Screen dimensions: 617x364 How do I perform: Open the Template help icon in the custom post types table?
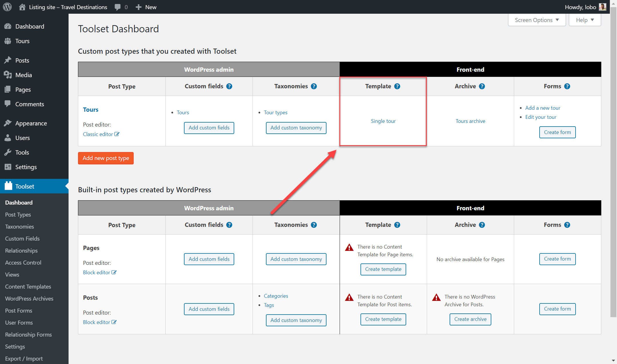pyautogui.click(x=397, y=86)
